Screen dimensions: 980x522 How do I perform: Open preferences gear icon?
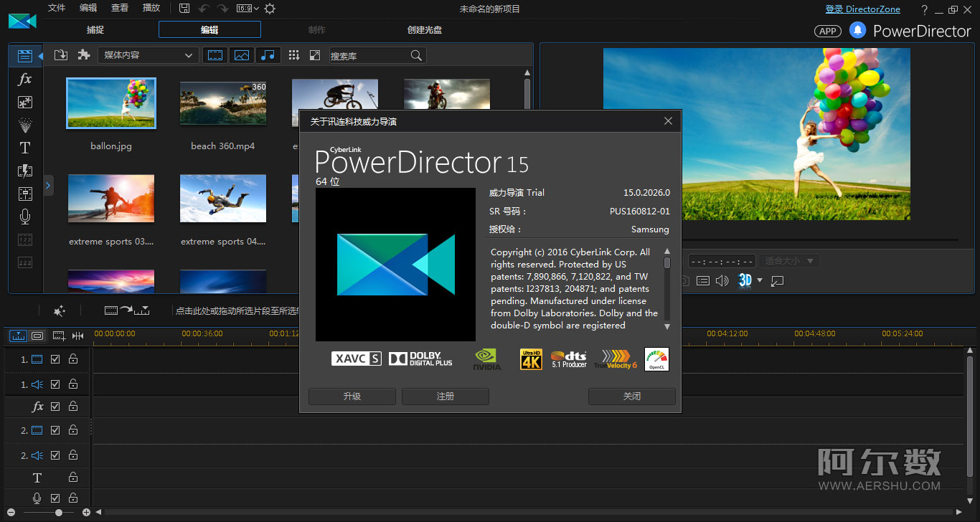pyautogui.click(x=270, y=9)
